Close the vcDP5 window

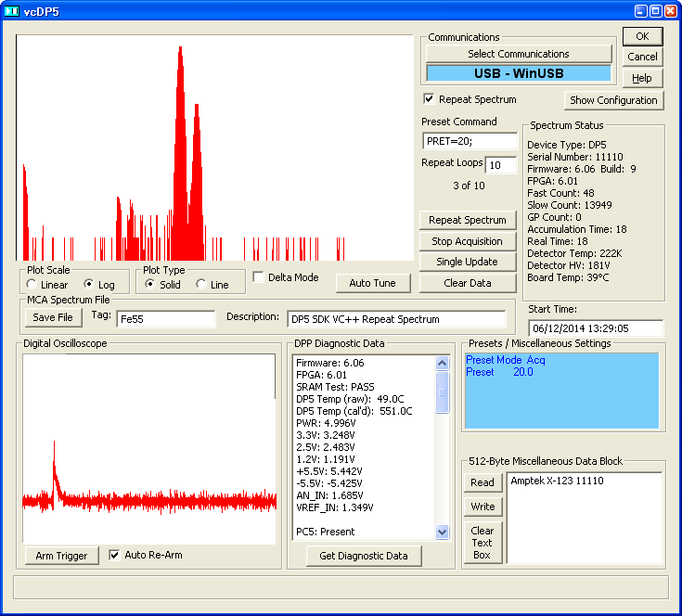[671, 11]
